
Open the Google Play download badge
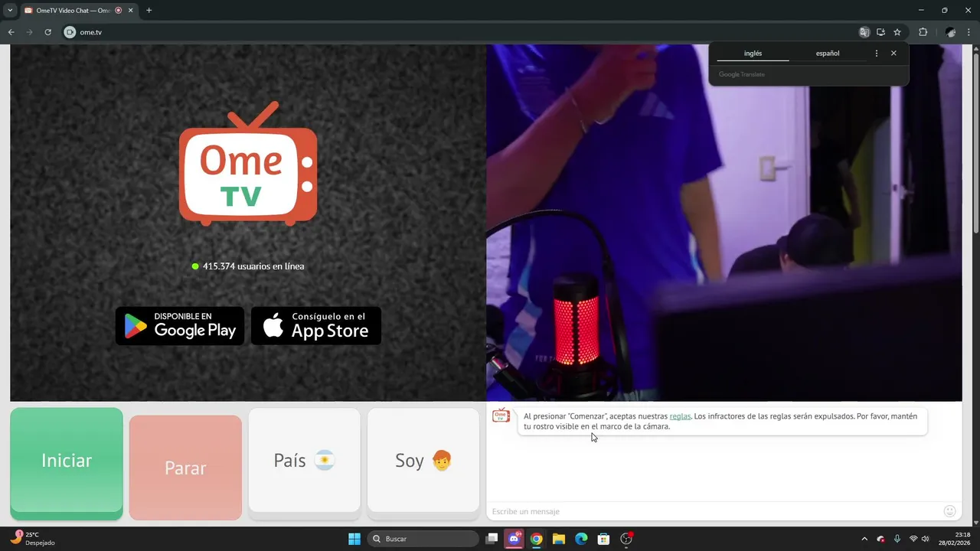[x=180, y=326]
